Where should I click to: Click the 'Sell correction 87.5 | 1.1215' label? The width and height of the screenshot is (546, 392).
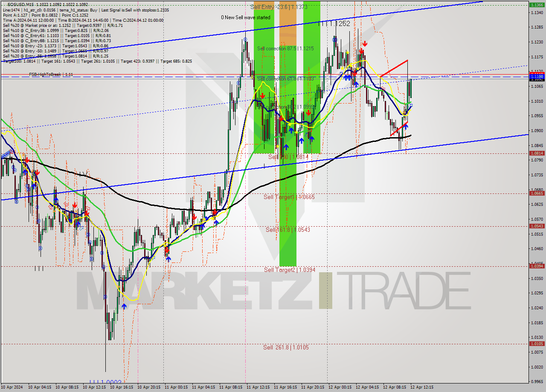[x=285, y=49]
